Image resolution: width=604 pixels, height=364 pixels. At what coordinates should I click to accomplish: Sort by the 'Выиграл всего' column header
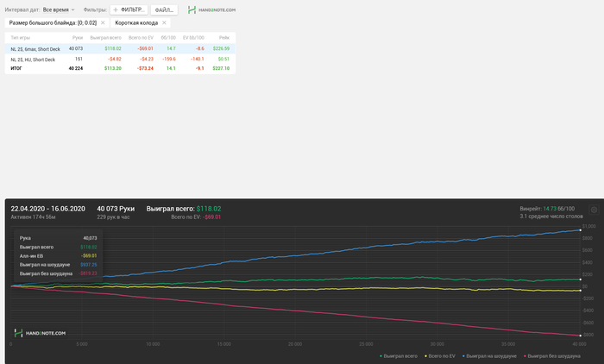(105, 38)
